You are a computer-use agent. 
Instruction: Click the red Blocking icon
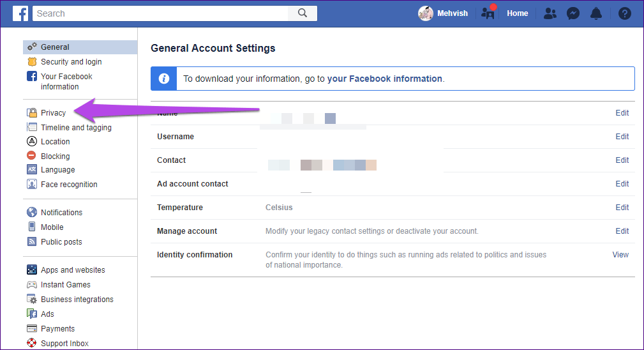tap(32, 155)
